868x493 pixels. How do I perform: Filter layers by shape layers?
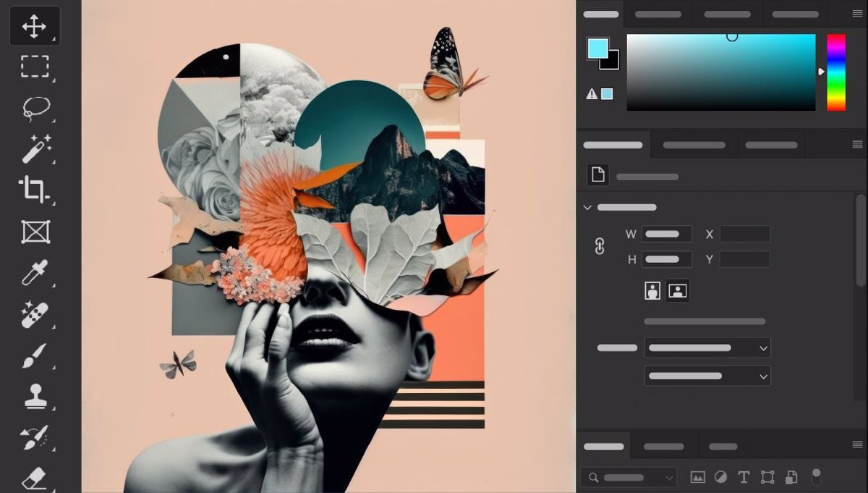coord(767,477)
